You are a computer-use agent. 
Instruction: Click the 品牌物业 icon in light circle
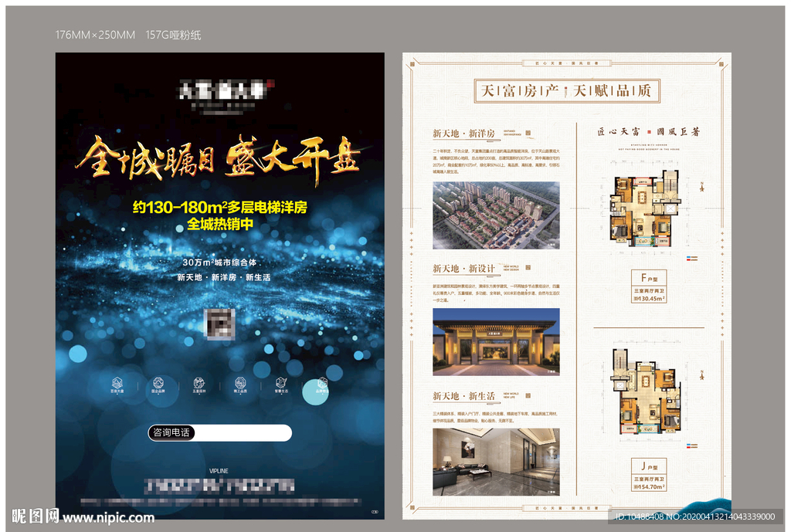point(321,382)
